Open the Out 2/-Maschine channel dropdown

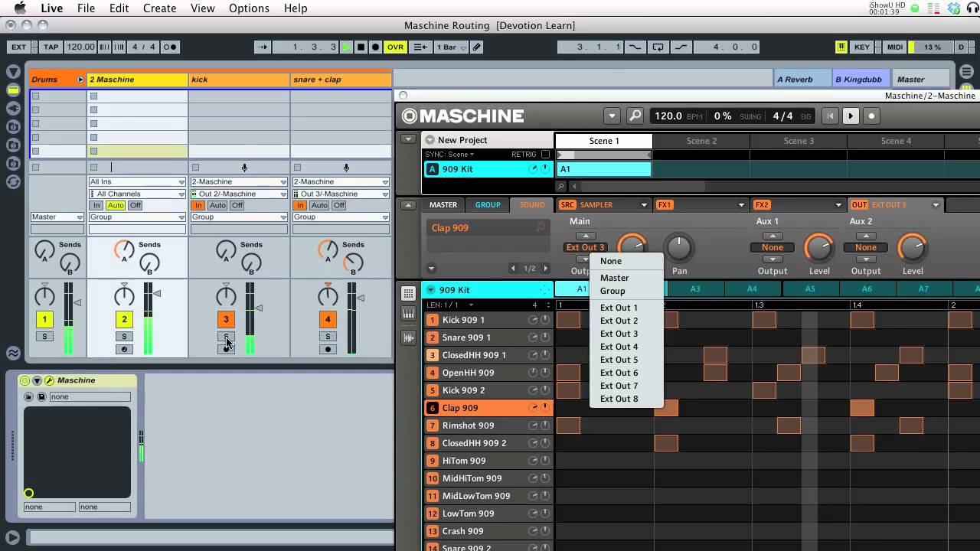[x=239, y=194]
